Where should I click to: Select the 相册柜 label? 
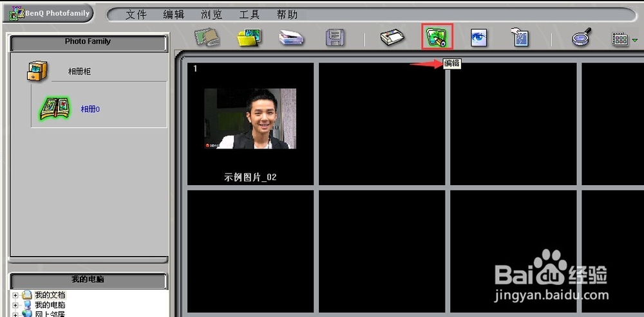coord(79,72)
